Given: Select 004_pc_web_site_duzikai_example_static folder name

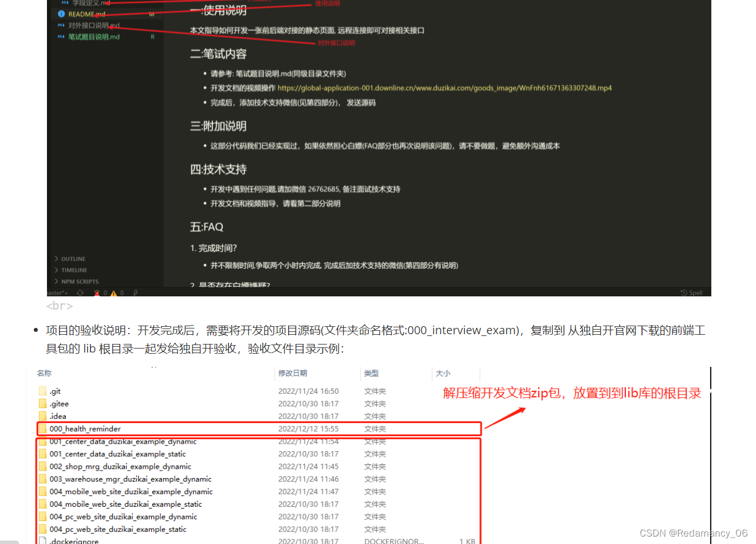Looking at the screenshot, I should (x=118, y=530).
